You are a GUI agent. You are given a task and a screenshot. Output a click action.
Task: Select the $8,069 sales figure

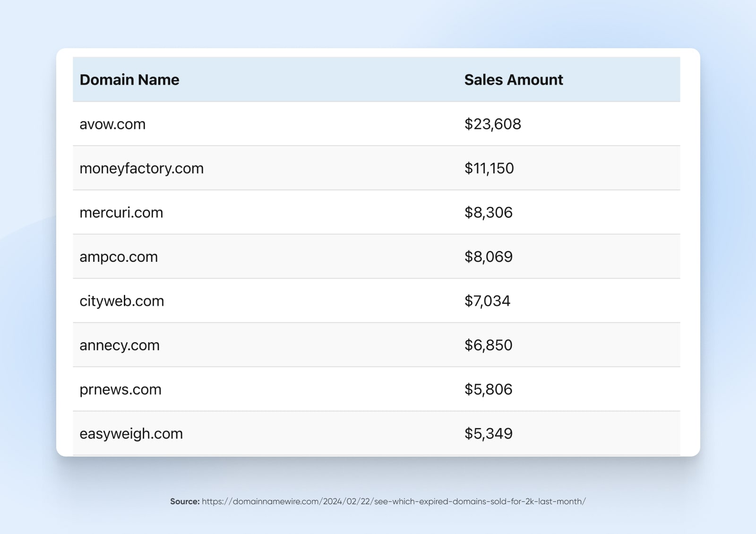pyautogui.click(x=489, y=257)
